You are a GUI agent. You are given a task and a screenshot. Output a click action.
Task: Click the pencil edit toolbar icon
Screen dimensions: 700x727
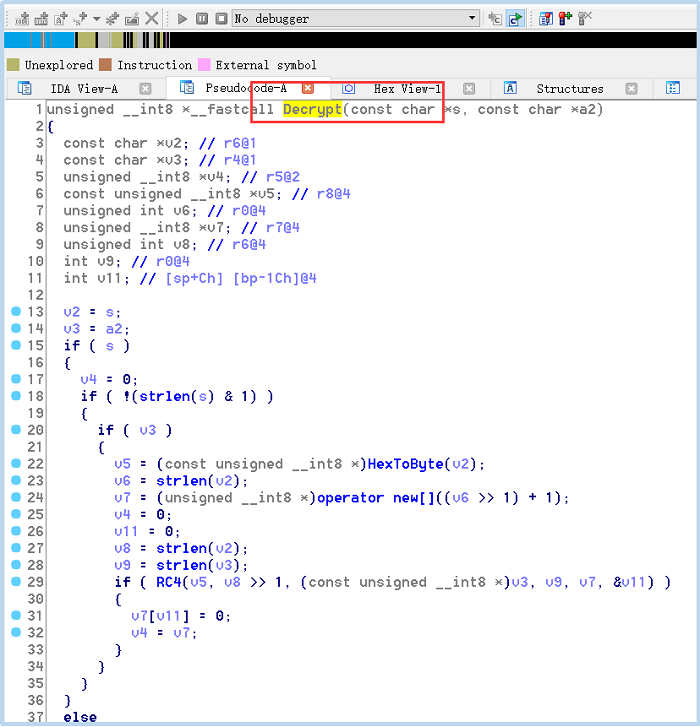(x=132, y=19)
